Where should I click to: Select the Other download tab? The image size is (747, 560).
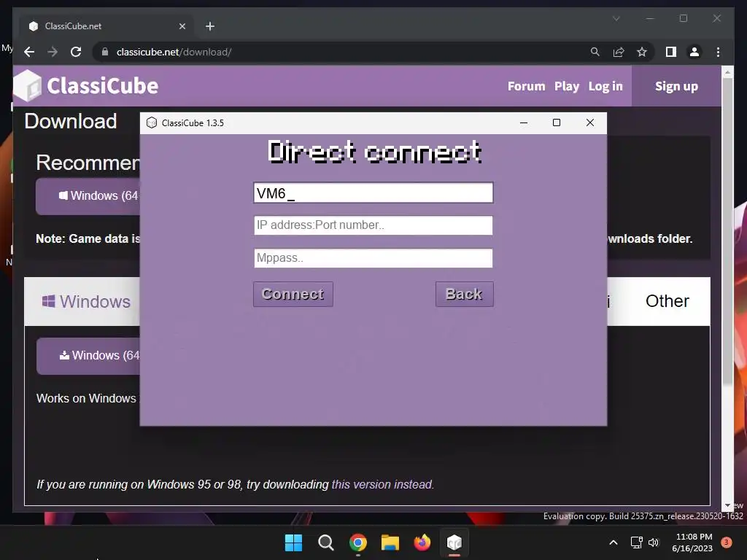667,301
